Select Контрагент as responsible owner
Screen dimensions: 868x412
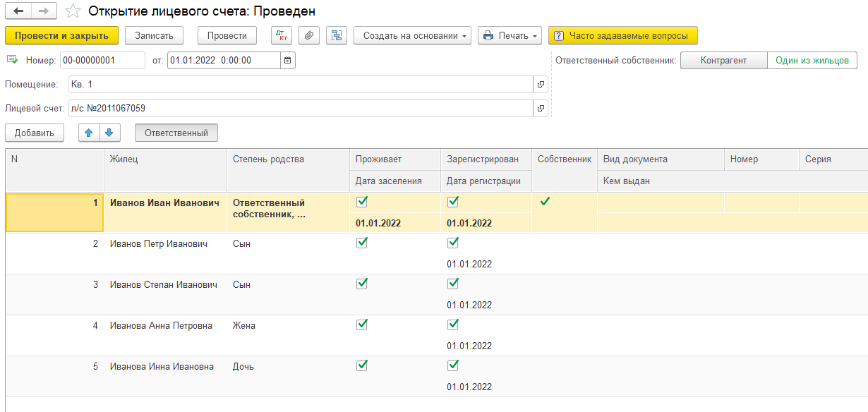[x=723, y=61]
